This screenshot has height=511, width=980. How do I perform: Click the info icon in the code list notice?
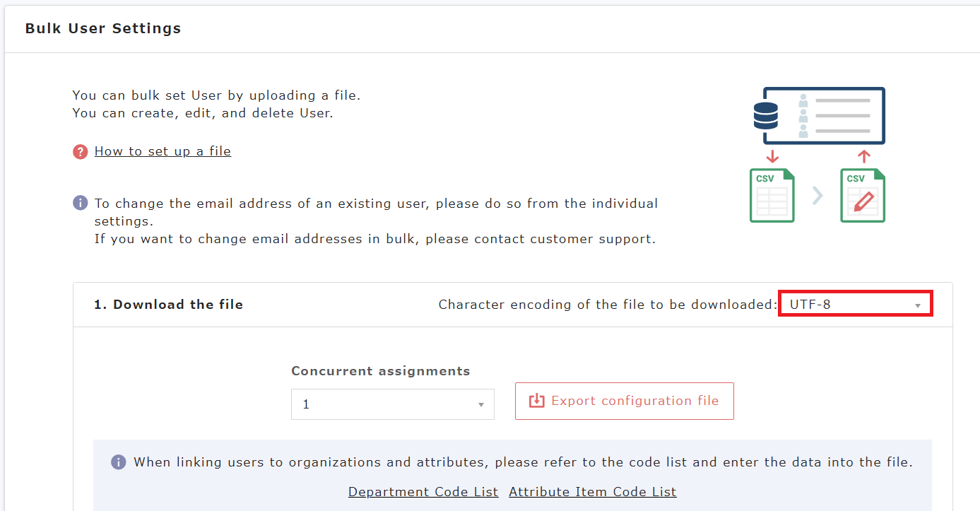(118, 462)
